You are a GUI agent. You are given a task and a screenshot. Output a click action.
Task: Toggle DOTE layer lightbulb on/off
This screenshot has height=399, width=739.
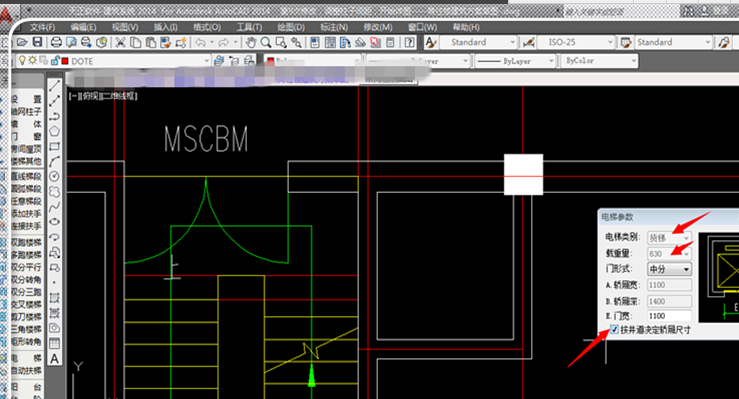coord(21,60)
